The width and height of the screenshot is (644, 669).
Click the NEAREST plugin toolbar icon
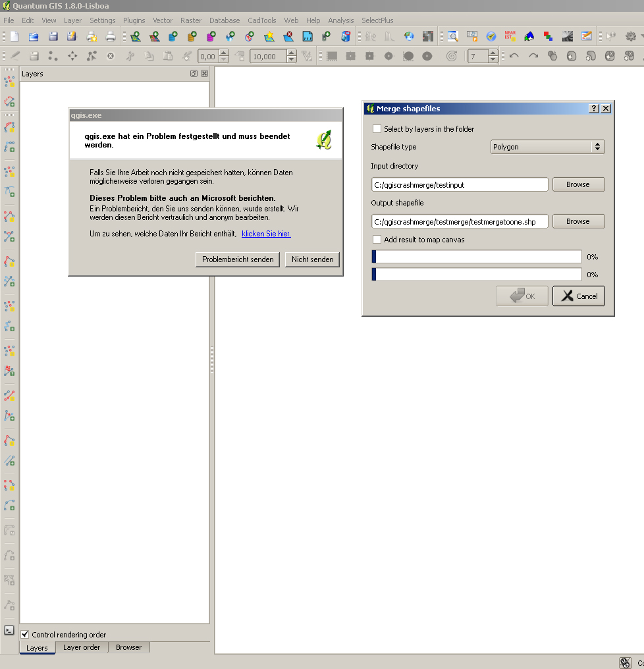[x=510, y=36]
